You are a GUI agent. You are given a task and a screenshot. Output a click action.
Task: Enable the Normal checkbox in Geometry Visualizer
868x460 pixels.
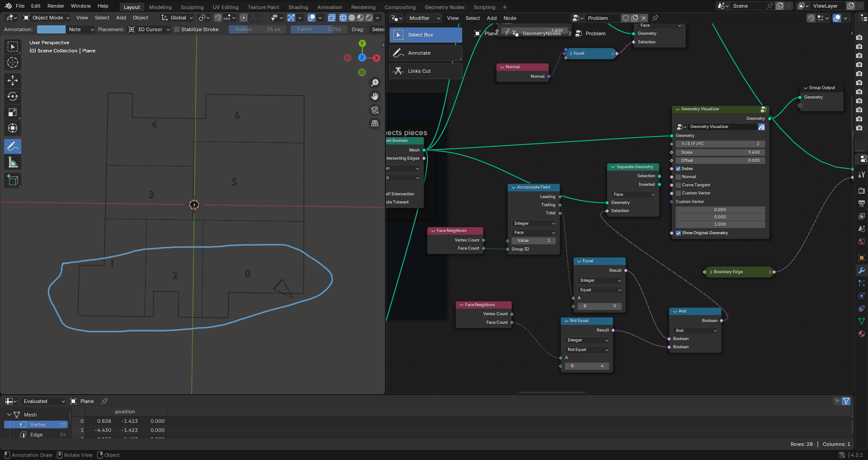(678, 177)
